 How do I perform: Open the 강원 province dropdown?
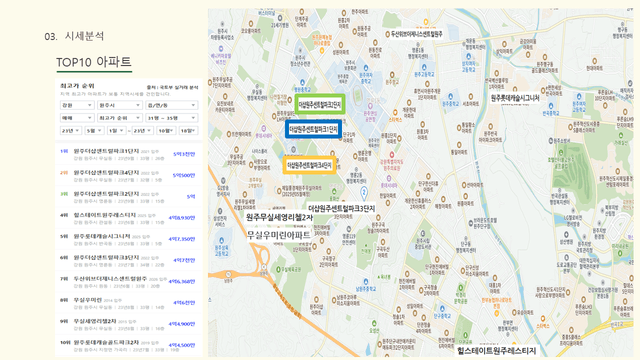coord(77,105)
